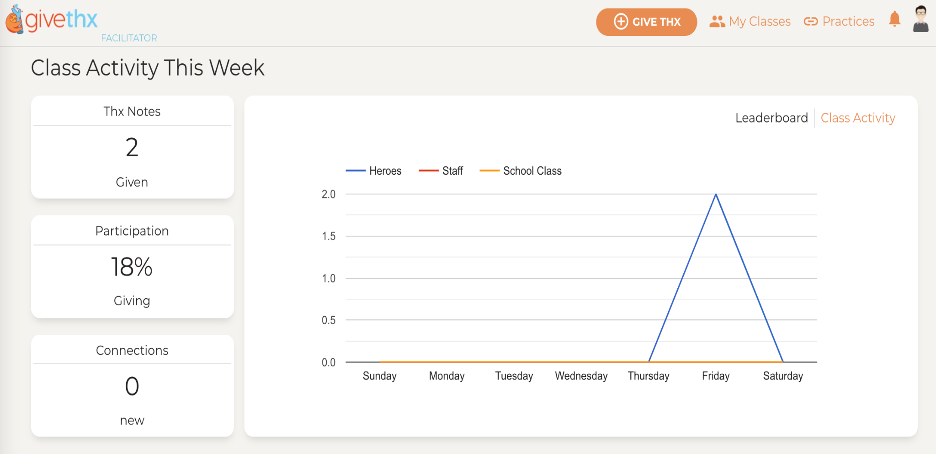The image size is (936, 454).
Task: Click the Thursday axis label
Action: click(648, 376)
